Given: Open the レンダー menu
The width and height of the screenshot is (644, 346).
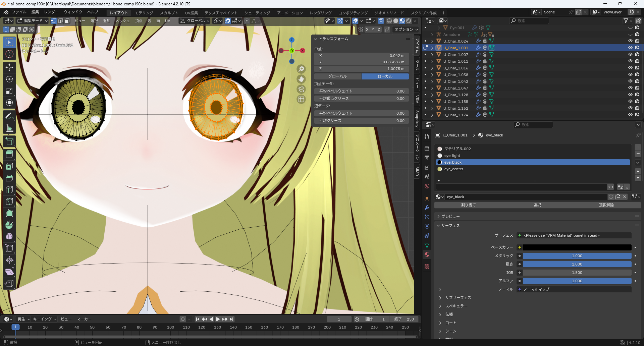Looking at the screenshot, I should (51, 12).
